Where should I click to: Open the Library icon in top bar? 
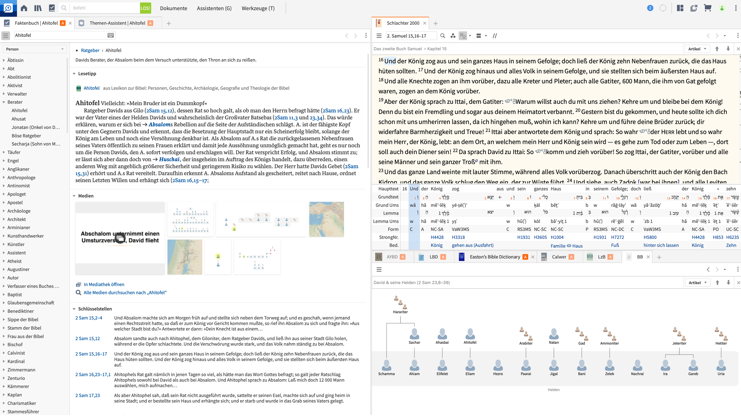pos(37,8)
